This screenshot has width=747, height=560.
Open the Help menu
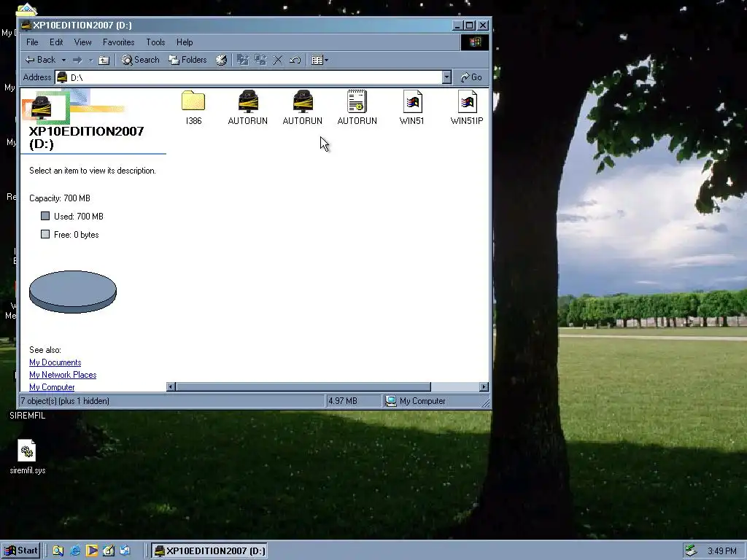(x=185, y=42)
